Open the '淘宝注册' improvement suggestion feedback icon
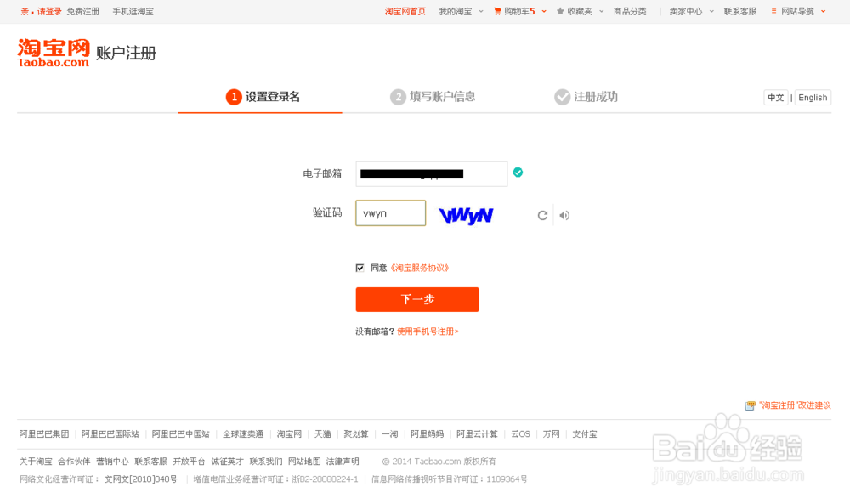Viewport: 850px width, 504px height. [x=751, y=406]
